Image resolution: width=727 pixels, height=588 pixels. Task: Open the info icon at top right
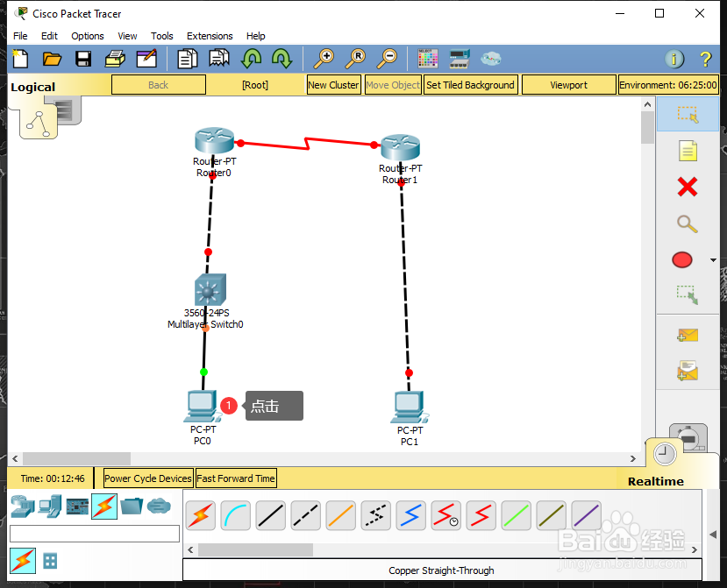(674, 59)
